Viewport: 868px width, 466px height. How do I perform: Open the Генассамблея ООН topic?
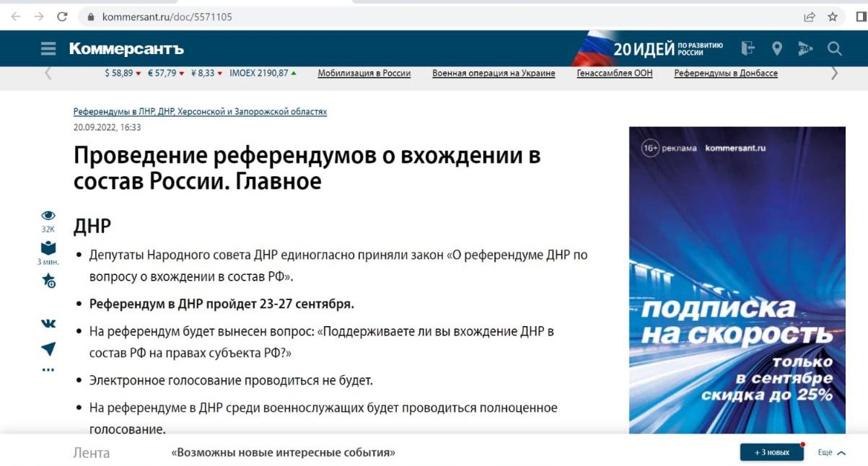click(615, 73)
